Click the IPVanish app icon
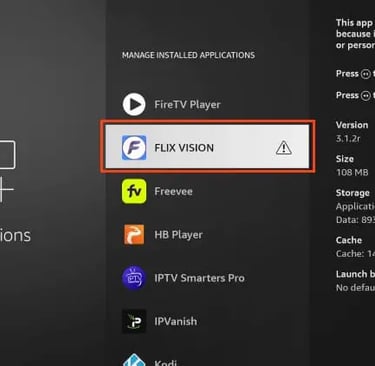The image size is (375, 366). click(134, 321)
